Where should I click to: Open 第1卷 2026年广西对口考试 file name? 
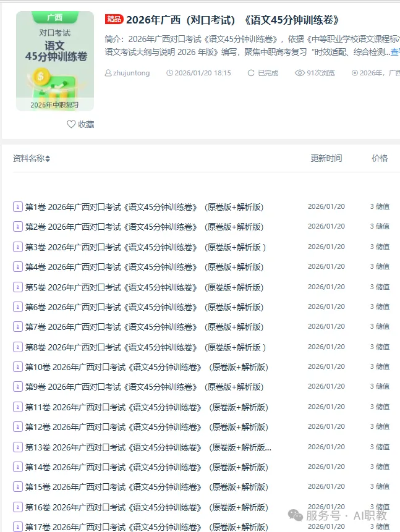(144, 206)
